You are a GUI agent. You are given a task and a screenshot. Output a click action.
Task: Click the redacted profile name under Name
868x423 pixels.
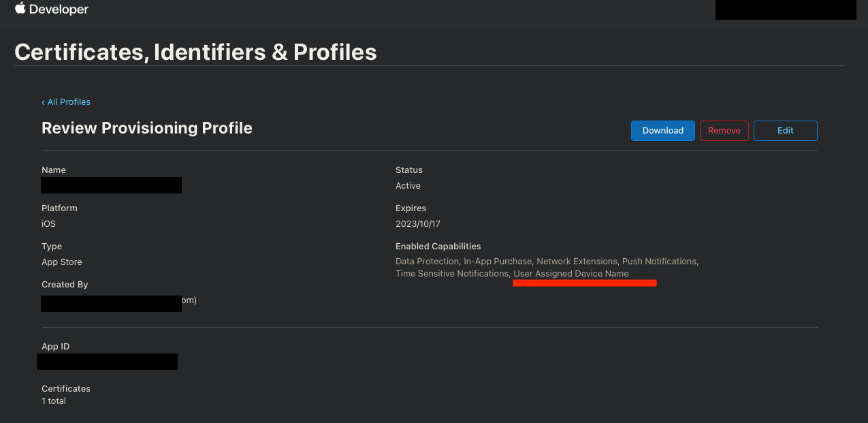click(111, 185)
